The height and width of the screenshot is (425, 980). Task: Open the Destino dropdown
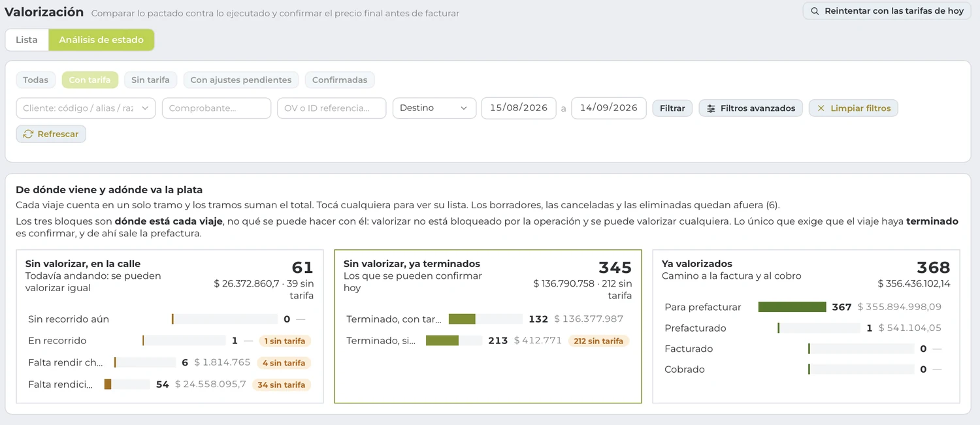(x=434, y=108)
